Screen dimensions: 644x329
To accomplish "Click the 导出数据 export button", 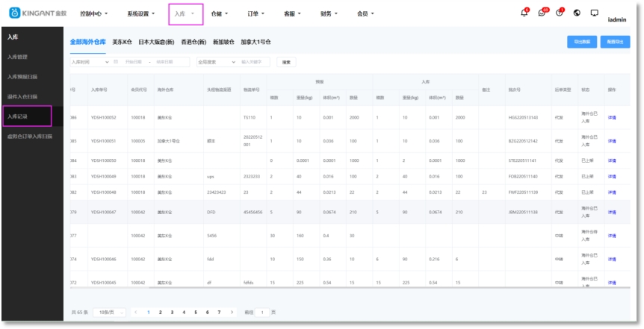I will [x=581, y=42].
